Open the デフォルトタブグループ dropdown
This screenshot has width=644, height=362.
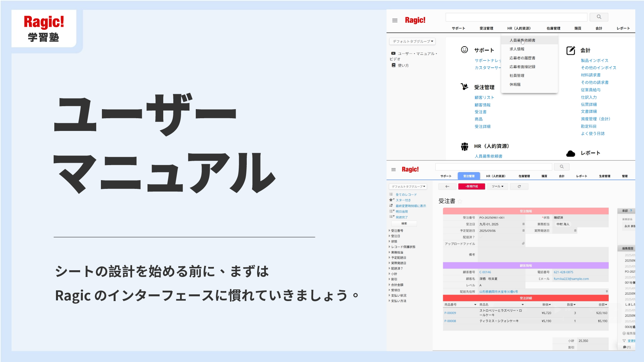click(x=409, y=187)
